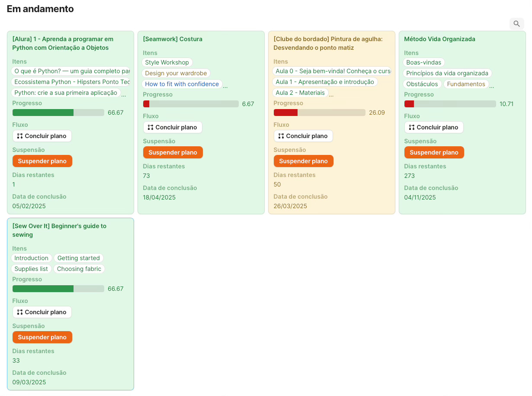Open the Pintura de agulha card title

328,43
